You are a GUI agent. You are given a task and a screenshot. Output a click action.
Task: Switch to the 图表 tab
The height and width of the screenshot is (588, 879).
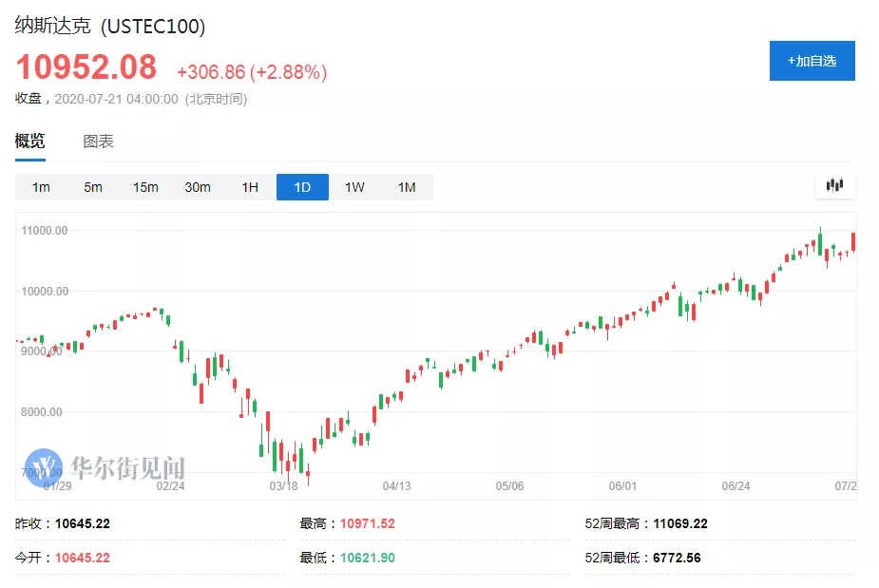98,142
